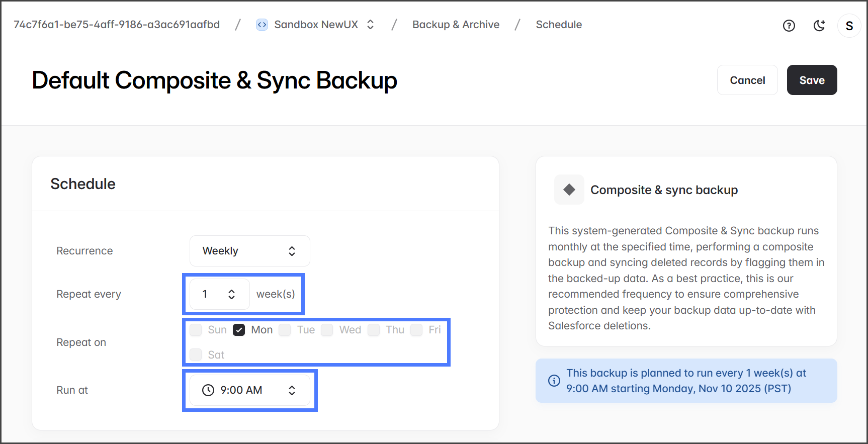The height and width of the screenshot is (444, 868).
Task: Open the Run at 9:00 AM dropdown
Action: coord(249,390)
